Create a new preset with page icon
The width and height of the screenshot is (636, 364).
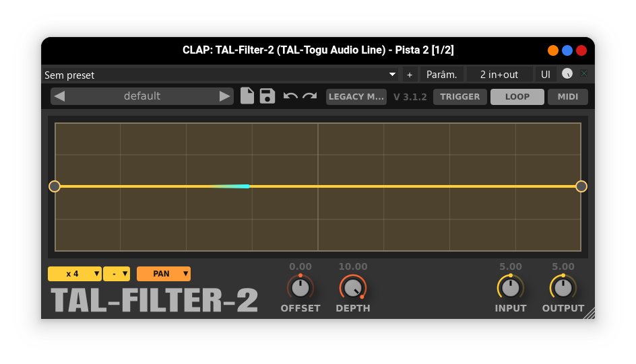tap(247, 96)
